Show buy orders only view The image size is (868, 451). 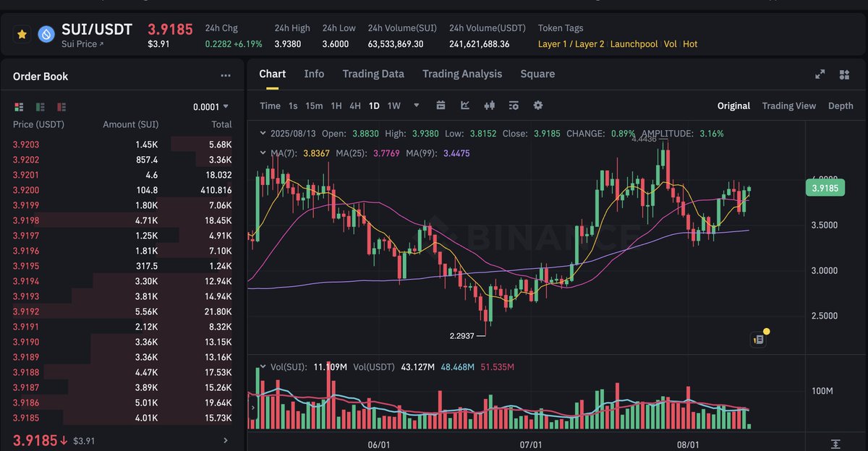pyautogui.click(x=40, y=107)
